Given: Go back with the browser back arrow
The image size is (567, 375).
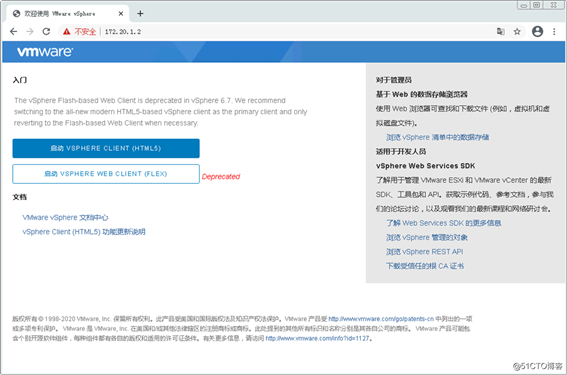Looking at the screenshot, I should 13,31.
